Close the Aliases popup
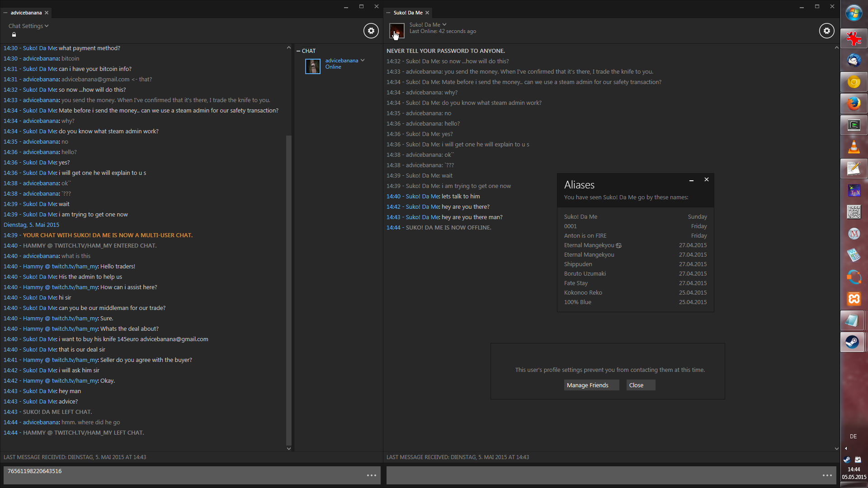Viewport: 868px width, 488px height. pos(706,180)
